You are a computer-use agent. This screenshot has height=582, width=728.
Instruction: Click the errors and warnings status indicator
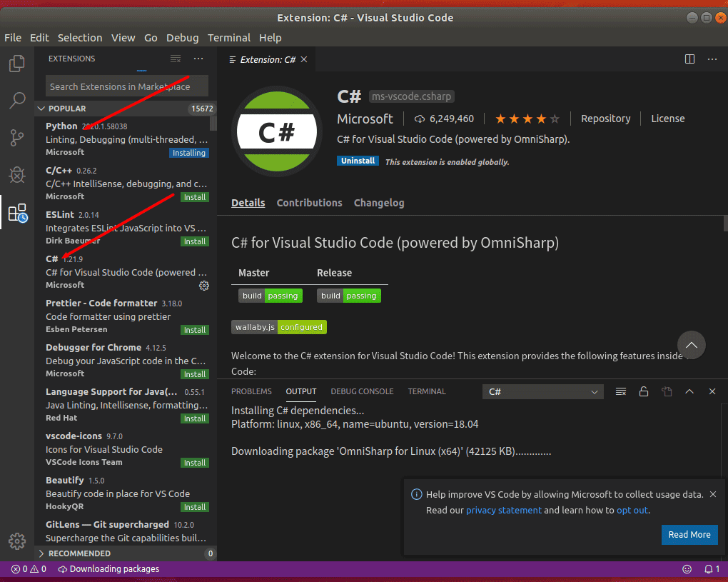point(29,569)
